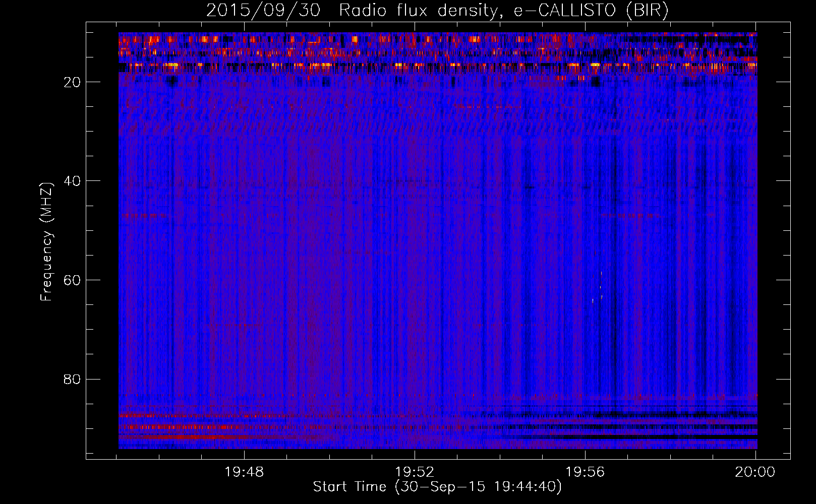The height and width of the screenshot is (504, 816).
Task: Click the 80 MHz frequency tick label
Action: [72, 379]
